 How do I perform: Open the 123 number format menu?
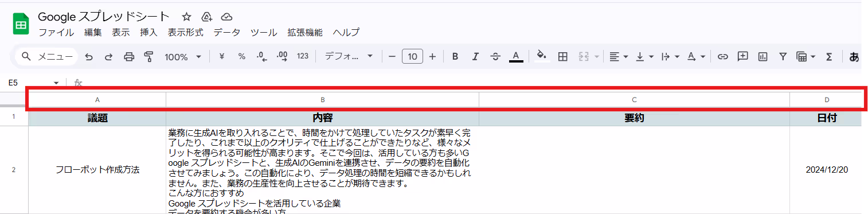[x=303, y=56]
